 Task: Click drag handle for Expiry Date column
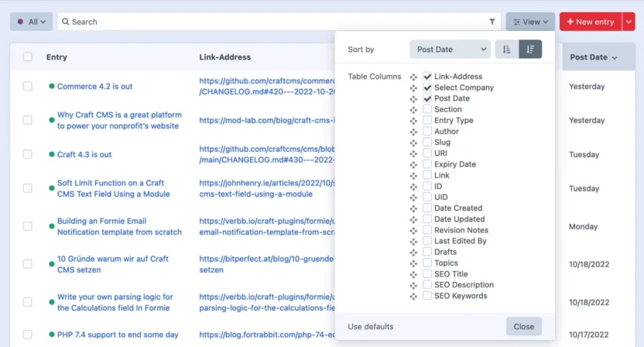coord(413,164)
